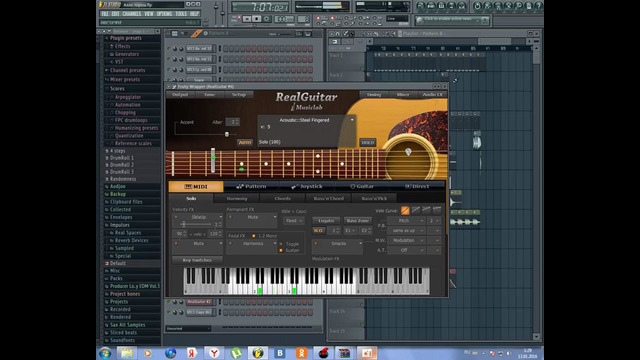Open the step sequencer graph editor icon
Image resolution: width=640 pixels, height=360 pixels.
pos(299,33)
